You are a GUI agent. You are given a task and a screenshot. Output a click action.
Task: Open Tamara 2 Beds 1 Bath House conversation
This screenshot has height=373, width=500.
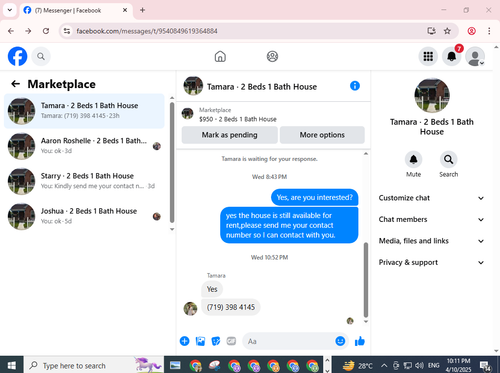click(x=84, y=111)
